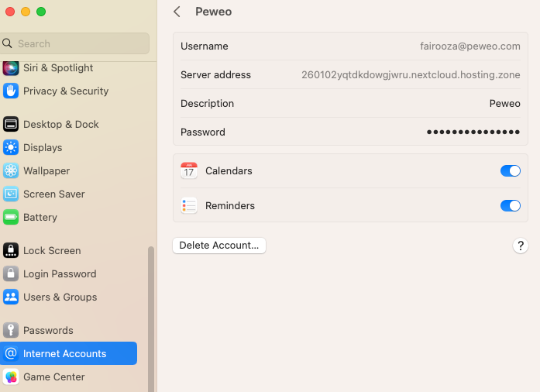Click the Calendars label text
This screenshot has width=540, height=392.
[x=229, y=171]
